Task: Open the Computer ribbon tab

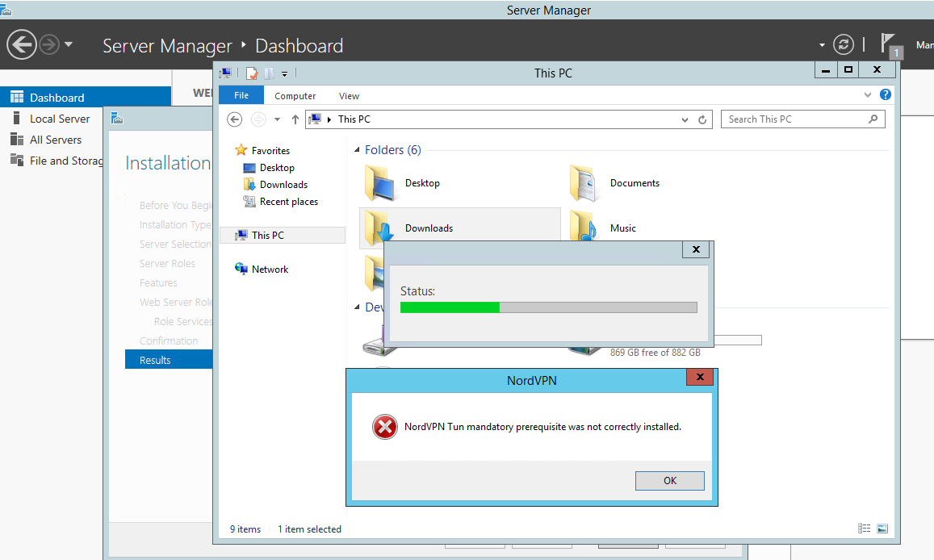Action: 295,96
